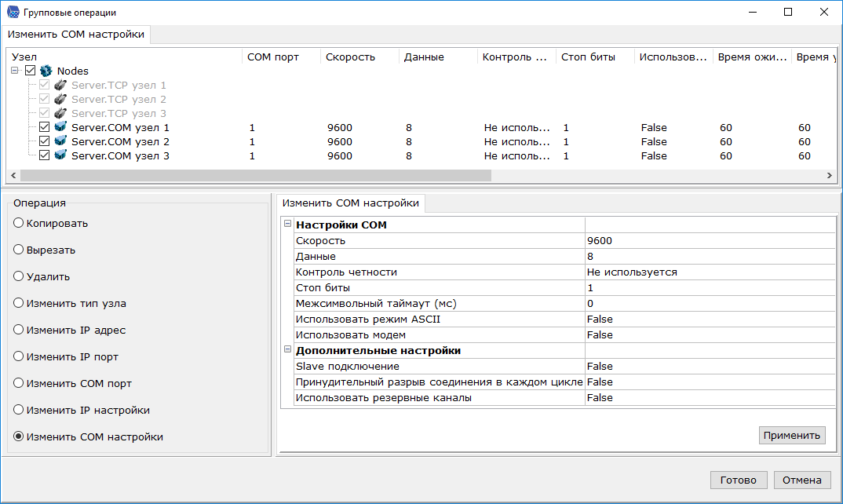Screen dimensions: 843x504
Task: Choose the Изменить IP адрес operation
Action: [x=18, y=331]
